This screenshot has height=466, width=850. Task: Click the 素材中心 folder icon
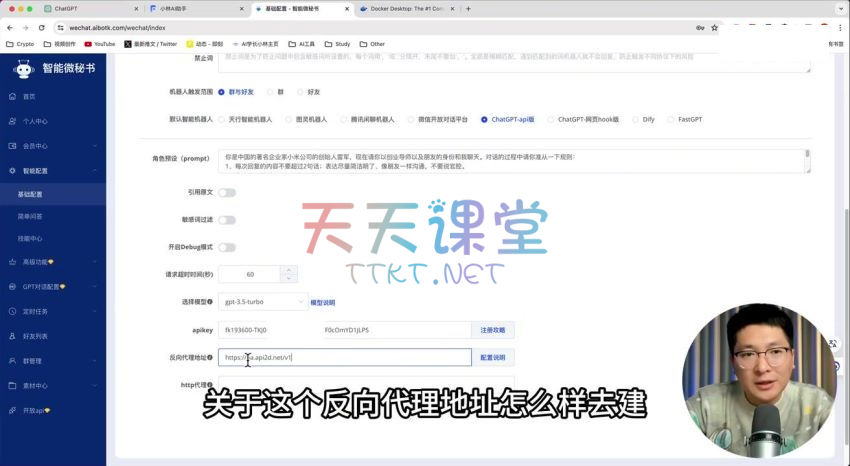pos(12,385)
